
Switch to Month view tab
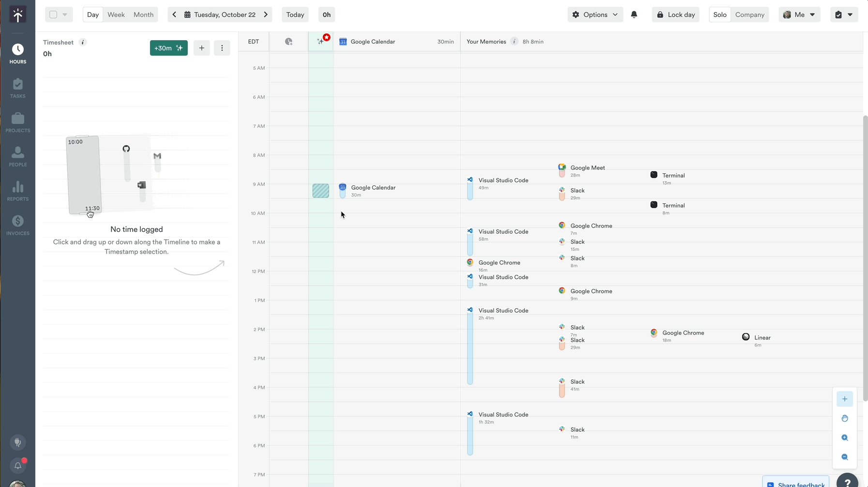(143, 15)
